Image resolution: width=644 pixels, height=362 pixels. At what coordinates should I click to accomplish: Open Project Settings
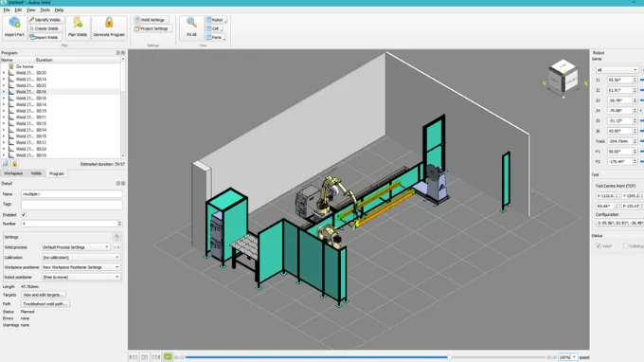[x=152, y=28]
